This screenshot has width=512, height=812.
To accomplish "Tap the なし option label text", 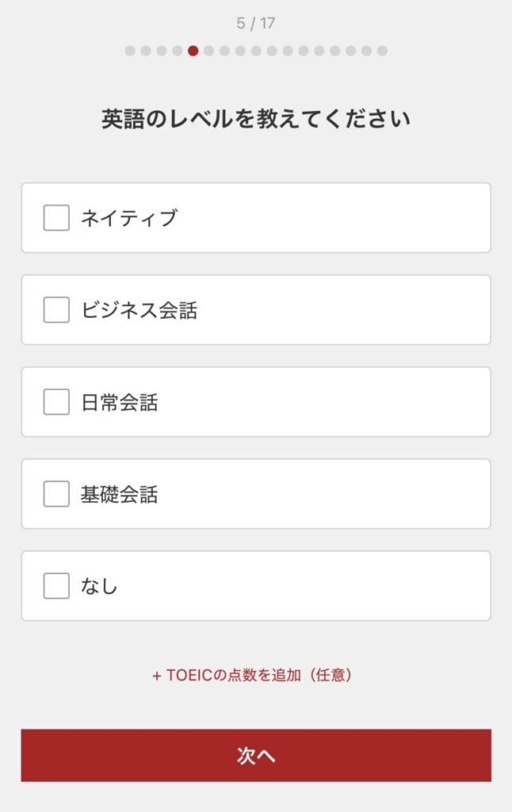I will pyautogui.click(x=99, y=586).
